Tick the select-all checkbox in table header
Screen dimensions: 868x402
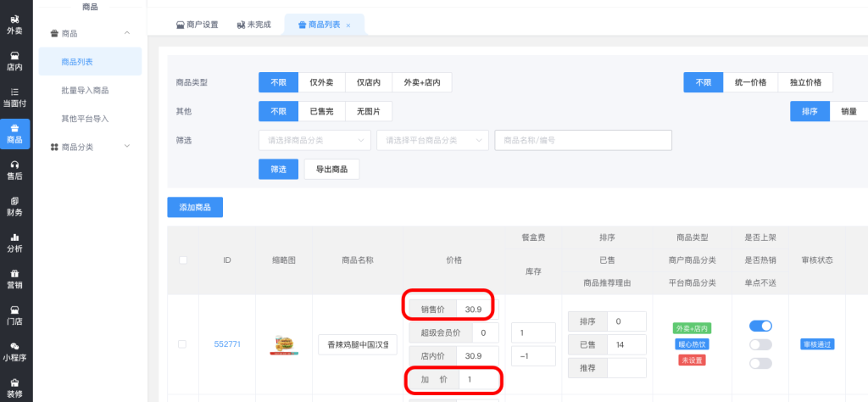182,260
